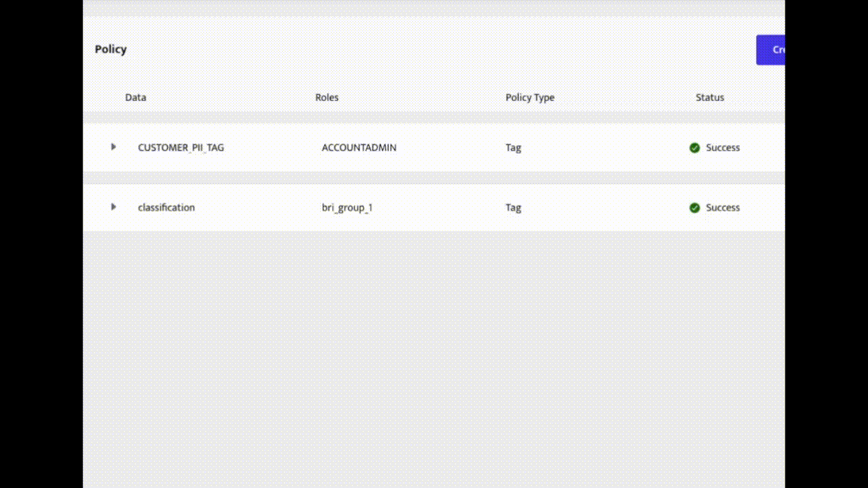868x488 pixels.
Task: Click Success status text for classification
Action: click(x=722, y=208)
